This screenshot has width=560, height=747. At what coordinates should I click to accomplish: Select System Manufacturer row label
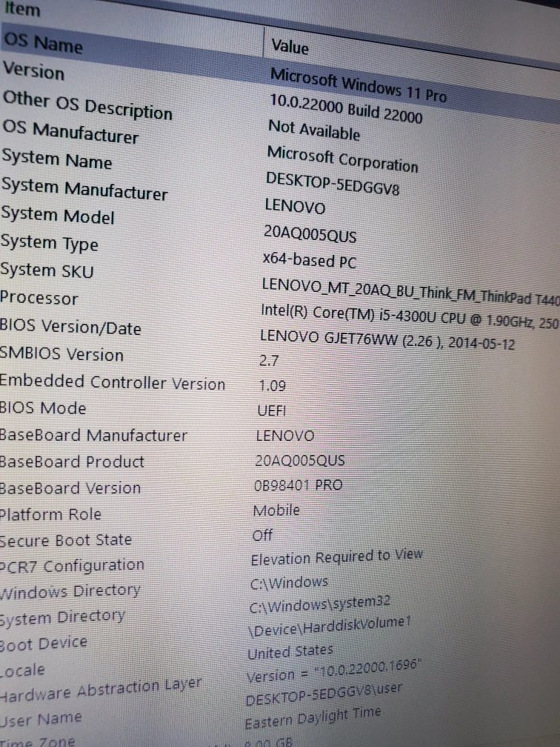coord(84,189)
